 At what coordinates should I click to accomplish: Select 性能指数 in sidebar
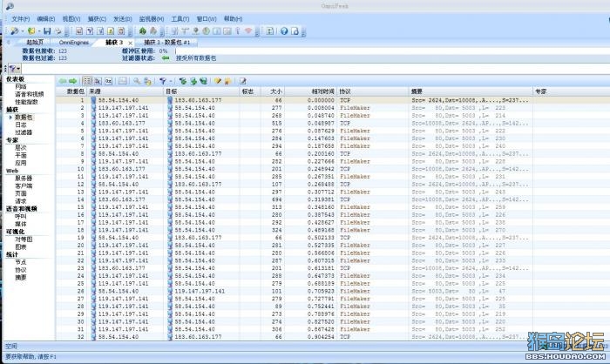click(x=26, y=102)
